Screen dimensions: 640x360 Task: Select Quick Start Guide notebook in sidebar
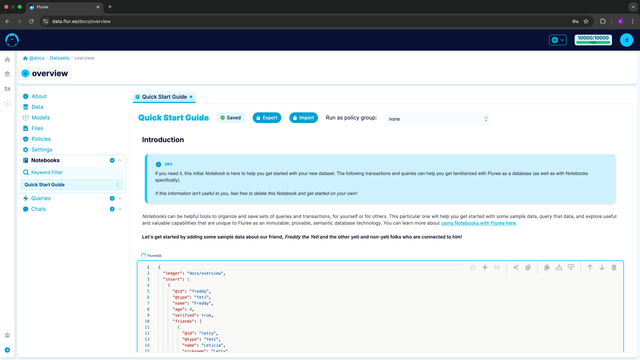pyautogui.click(x=71, y=184)
